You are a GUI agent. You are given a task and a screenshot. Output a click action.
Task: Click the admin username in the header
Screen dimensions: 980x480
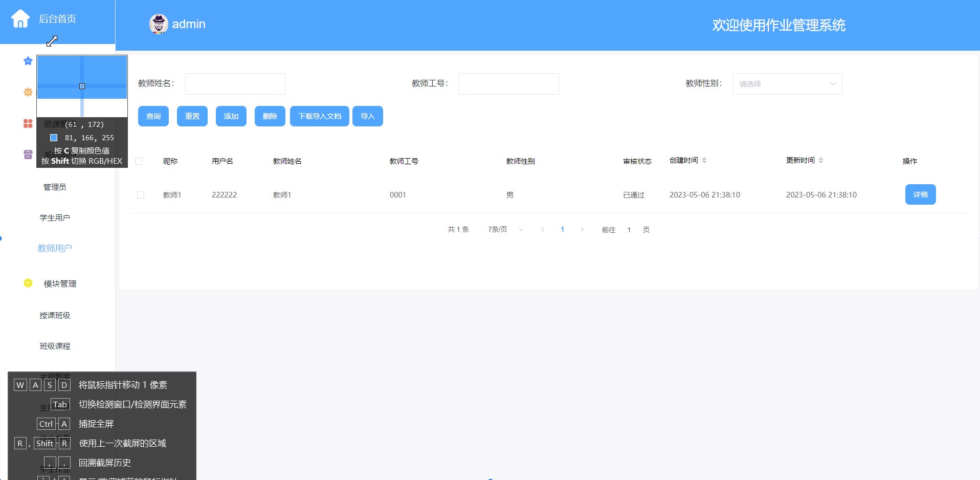click(x=189, y=24)
